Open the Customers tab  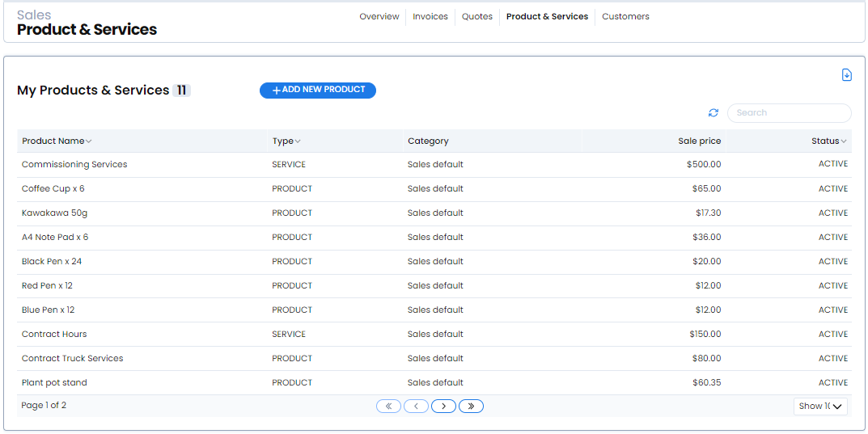[x=625, y=17]
